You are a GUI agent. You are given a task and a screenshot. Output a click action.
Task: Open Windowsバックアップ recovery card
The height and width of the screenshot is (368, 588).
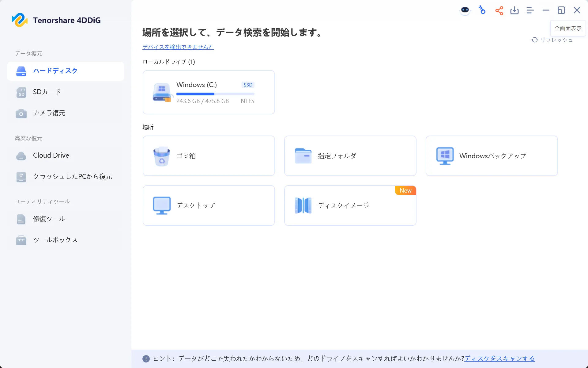[x=491, y=155]
